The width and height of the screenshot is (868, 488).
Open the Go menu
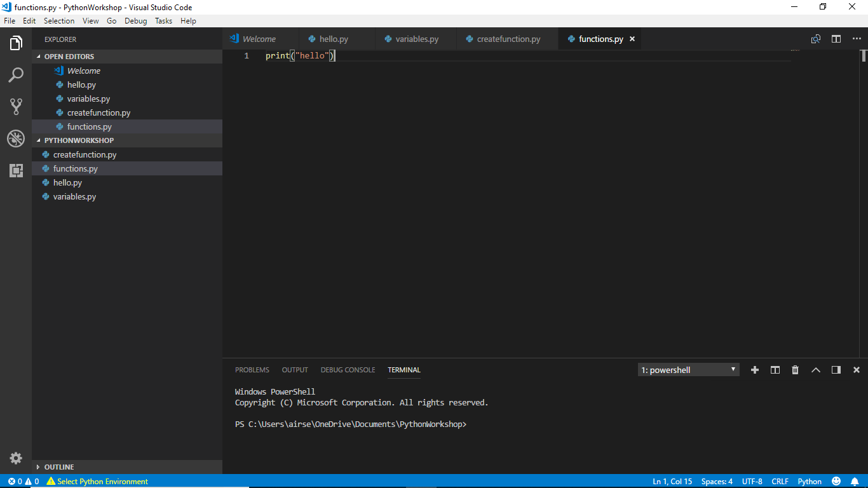pos(112,20)
